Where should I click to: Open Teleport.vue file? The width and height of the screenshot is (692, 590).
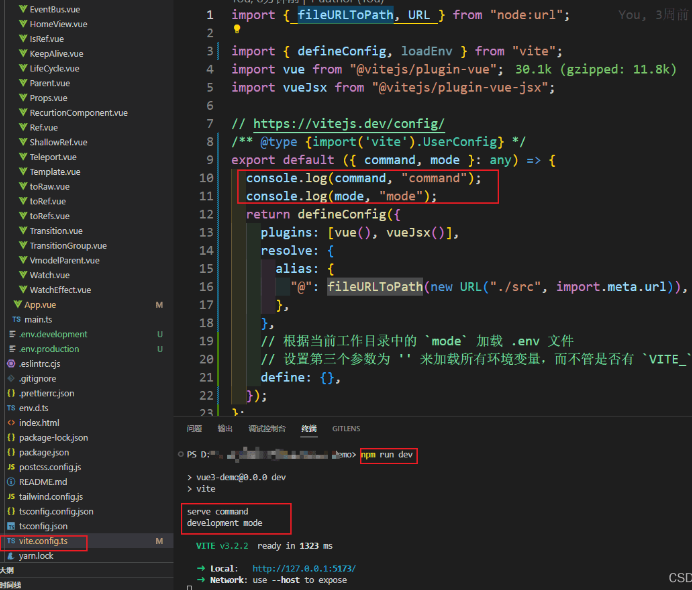point(53,157)
